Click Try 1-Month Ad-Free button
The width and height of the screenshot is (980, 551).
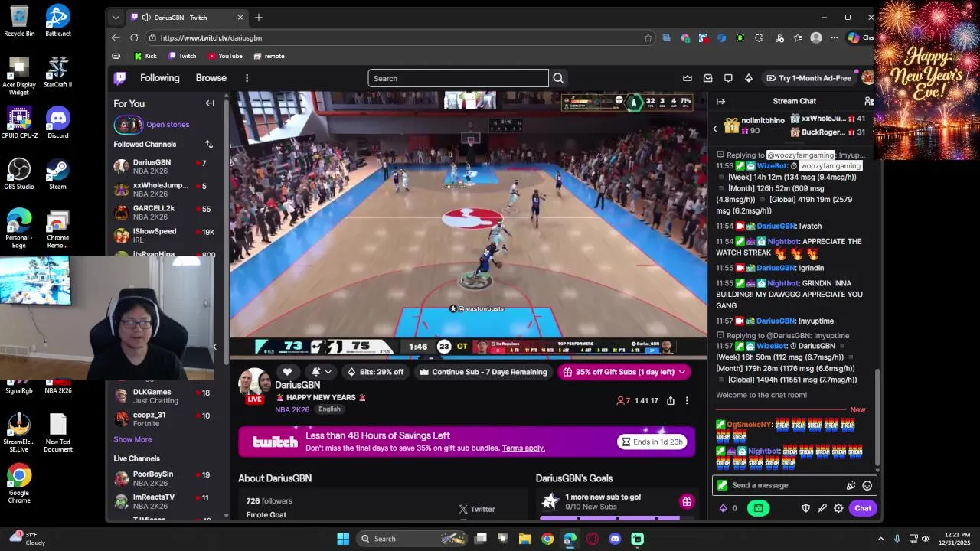[x=808, y=78]
